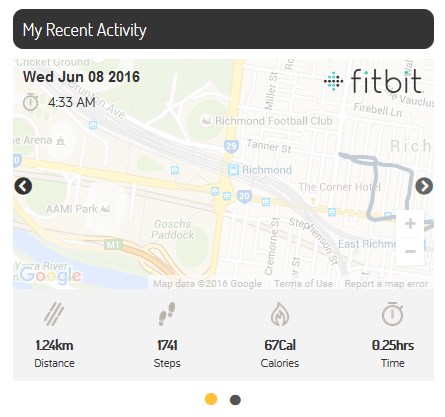445x417 pixels.
Task: Click the AAMI Park map label
Action: 72,209
